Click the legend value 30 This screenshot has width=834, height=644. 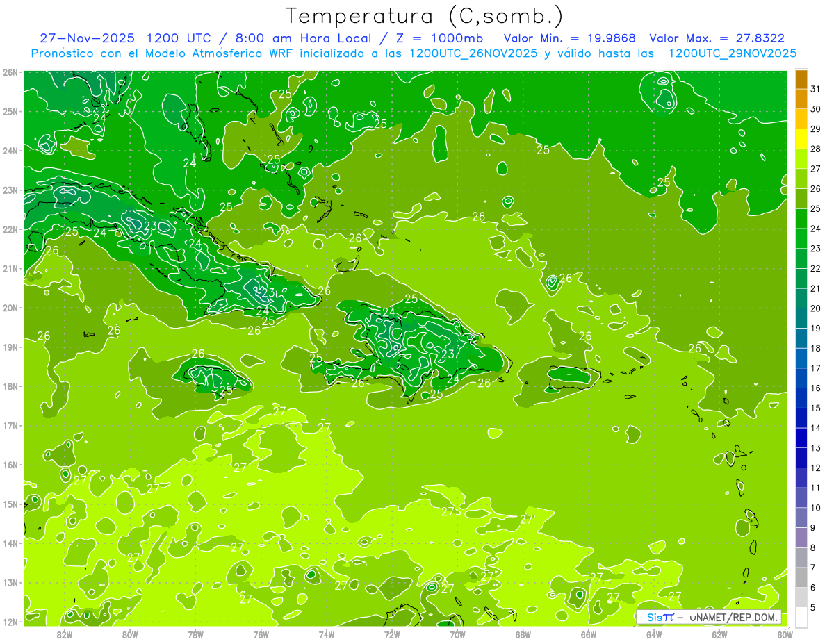815,109
